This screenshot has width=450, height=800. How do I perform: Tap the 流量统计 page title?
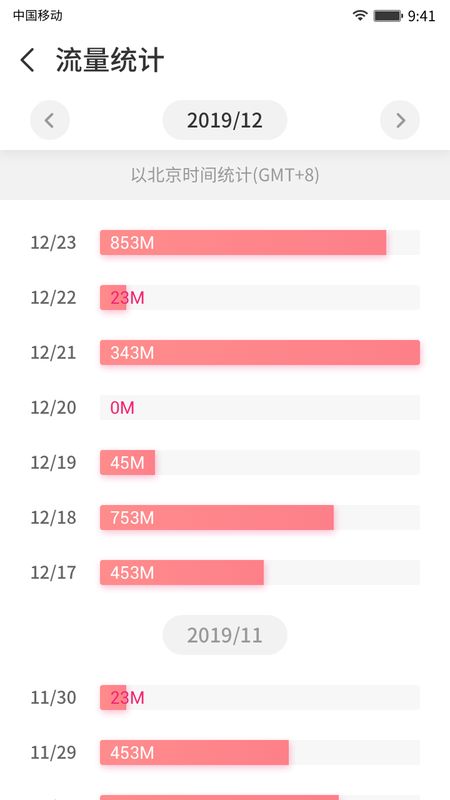(x=110, y=60)
